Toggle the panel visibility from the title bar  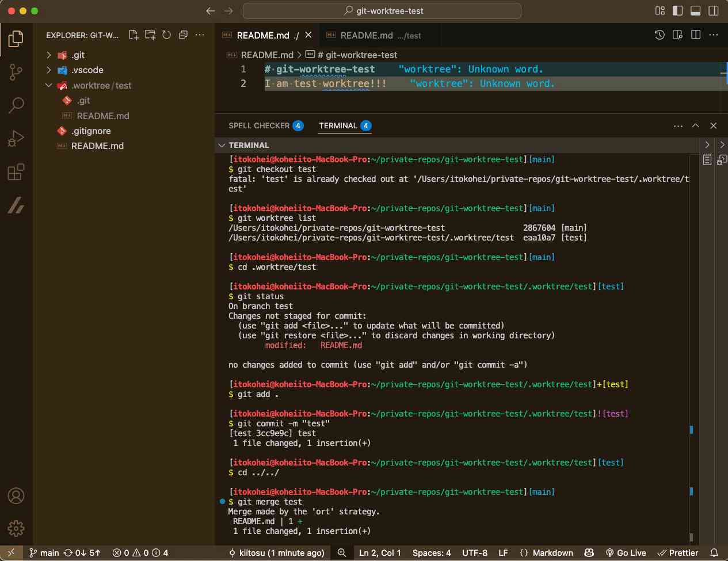click(696, 10)
